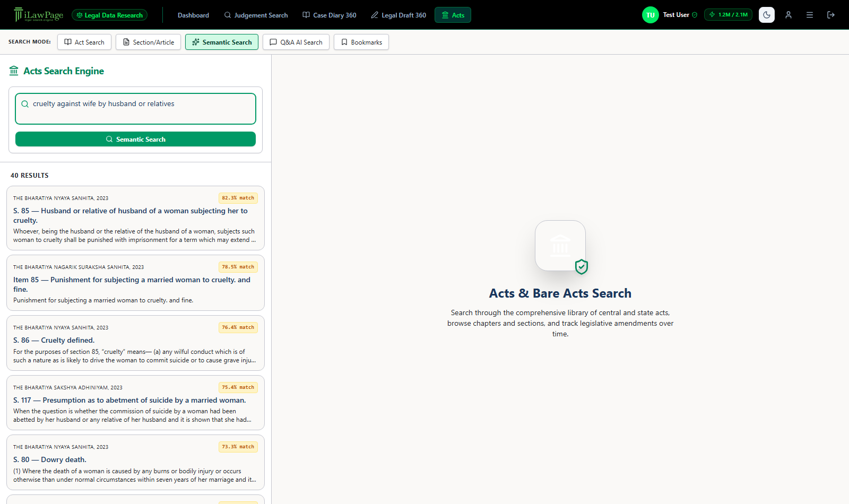Go to Judgement Search
Screen dimensions: 849x504
pos(256,15)
